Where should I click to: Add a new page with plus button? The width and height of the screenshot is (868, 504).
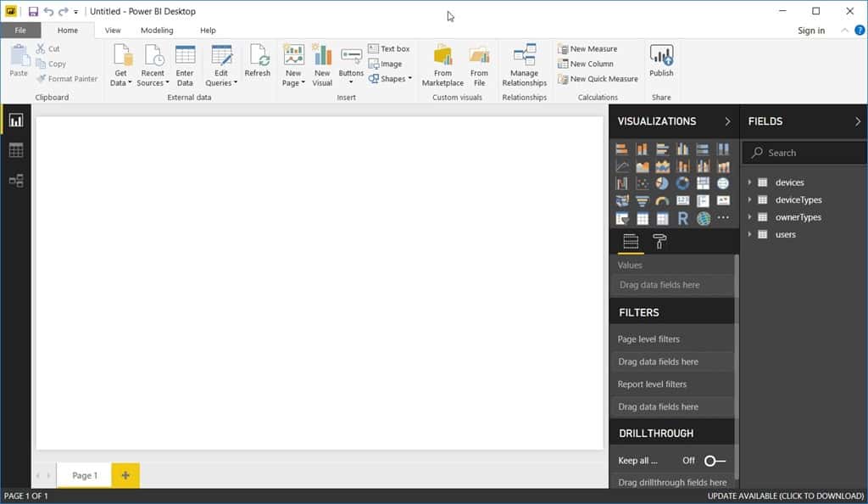125,475
